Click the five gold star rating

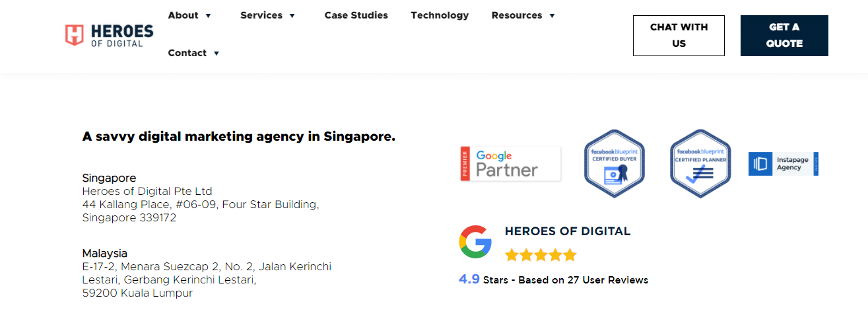coord(541,255)
